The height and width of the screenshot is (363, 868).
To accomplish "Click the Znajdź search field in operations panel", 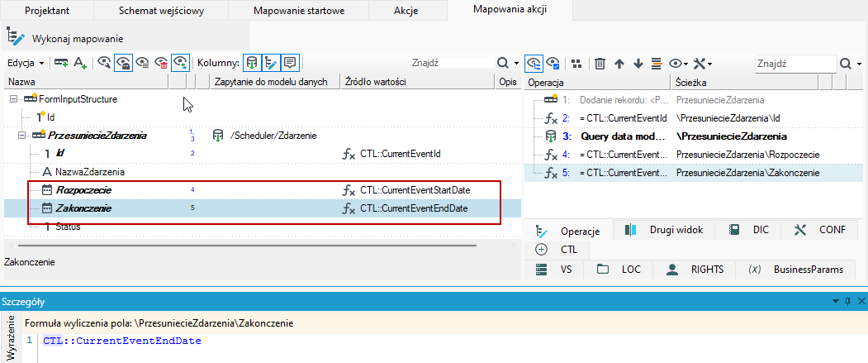I will [795, 63].
